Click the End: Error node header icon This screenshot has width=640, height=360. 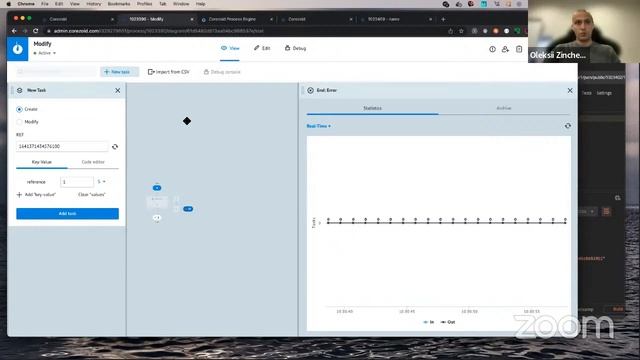310,90
